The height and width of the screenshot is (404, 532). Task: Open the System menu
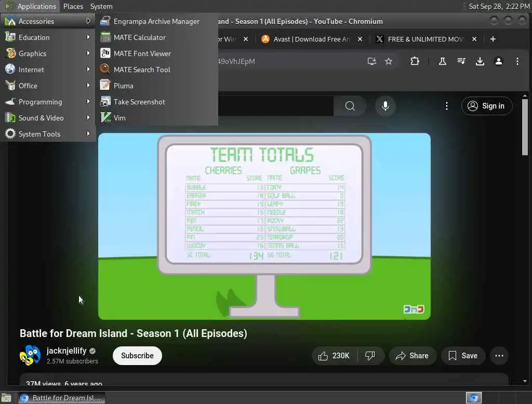101,6
